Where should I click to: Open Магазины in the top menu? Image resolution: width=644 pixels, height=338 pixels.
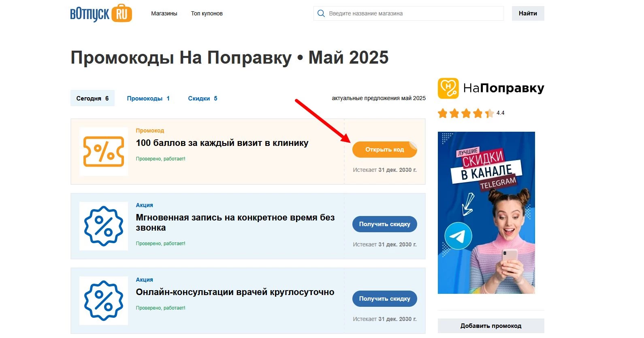[x=164, y=13]
